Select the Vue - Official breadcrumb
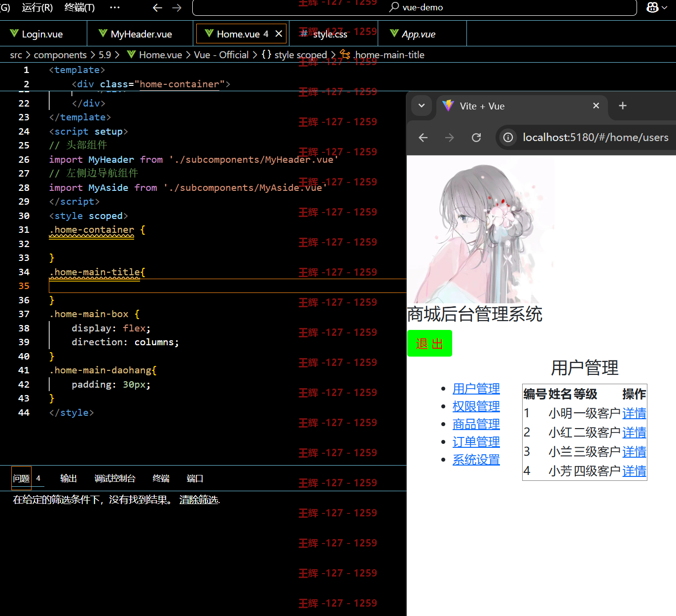 click(x=221, y=55)
